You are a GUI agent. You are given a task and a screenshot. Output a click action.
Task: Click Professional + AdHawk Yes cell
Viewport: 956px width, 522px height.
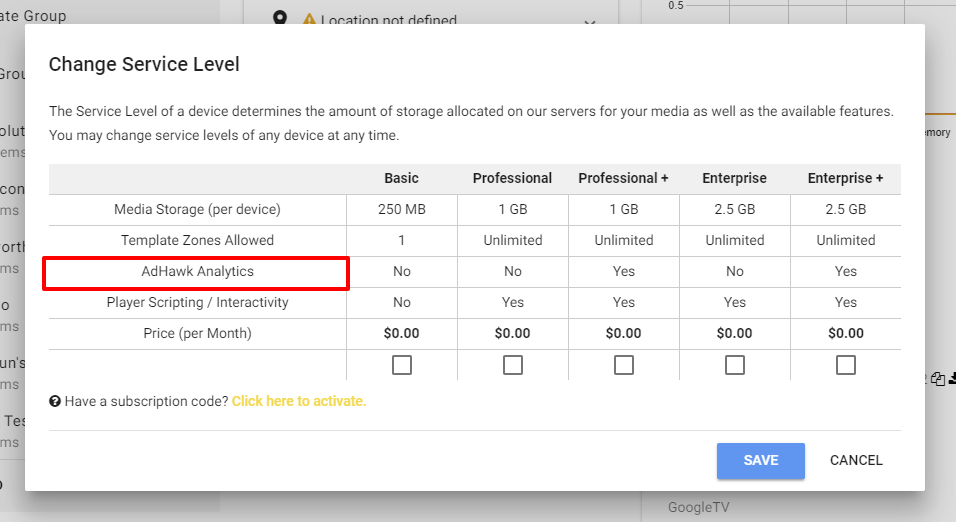point(624,271)
